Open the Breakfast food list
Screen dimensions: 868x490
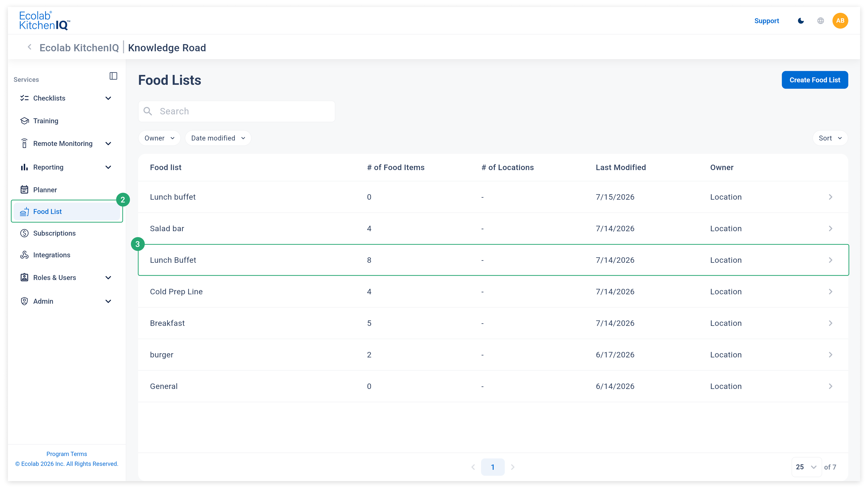(x=493, y=323)
